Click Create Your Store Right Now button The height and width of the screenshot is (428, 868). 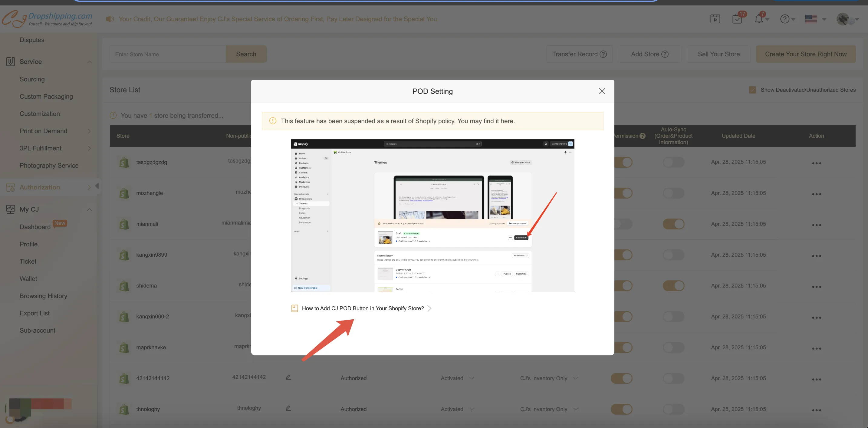[805, 54]
